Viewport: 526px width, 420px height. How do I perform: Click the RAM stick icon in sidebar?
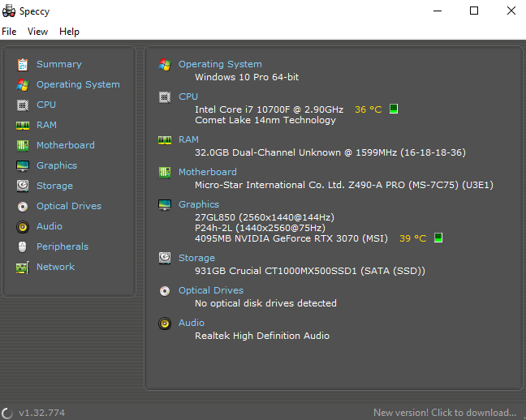(23, 126)
